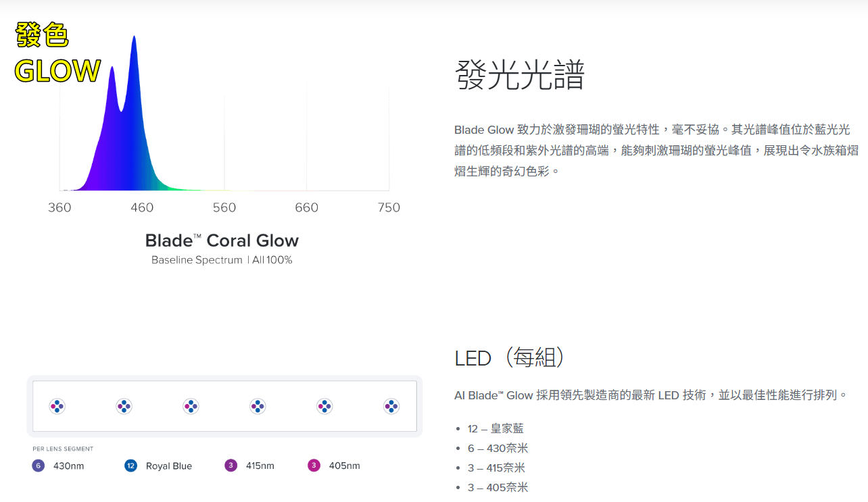Click the Baseline Spectrum | All 100% subtitle
The width and height of the screenshot is (868, 502).
[222, 260]
